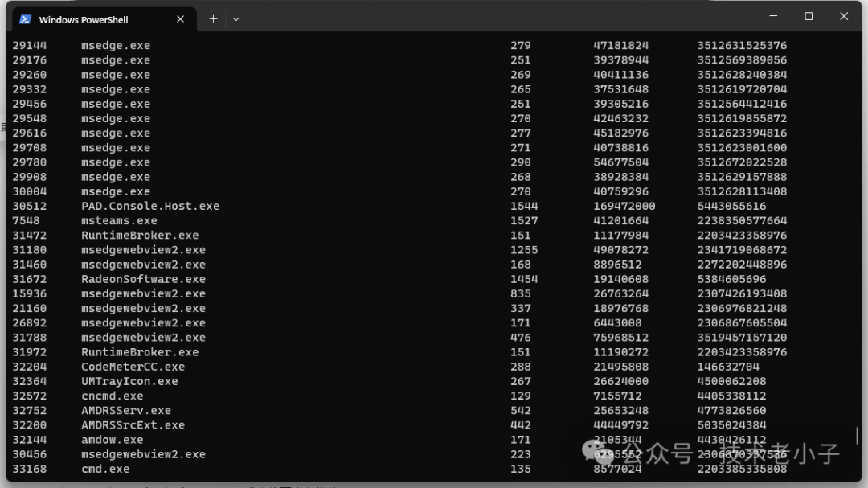Viewport: 868px width, 488px height.
Task: Click the vertical scrollbar thumb
Action: click(857, 435)
